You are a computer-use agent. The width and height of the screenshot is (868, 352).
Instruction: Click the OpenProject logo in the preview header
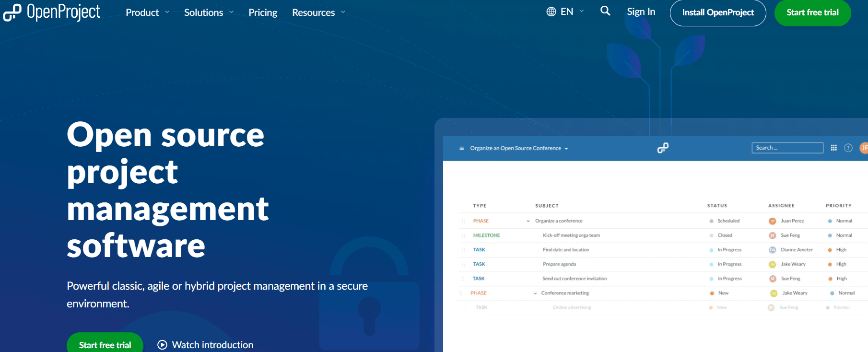[663, 148]
